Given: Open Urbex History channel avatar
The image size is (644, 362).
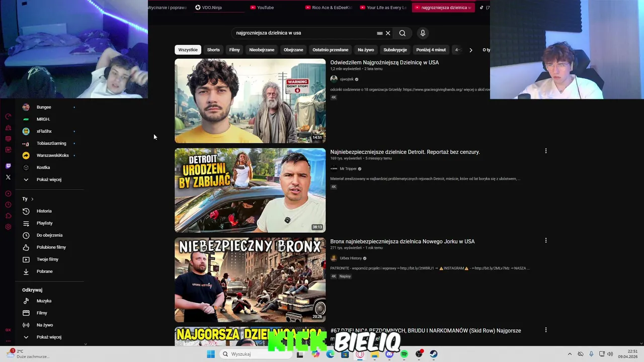Looking at the screenshot, I should click(x=334, y=258).
